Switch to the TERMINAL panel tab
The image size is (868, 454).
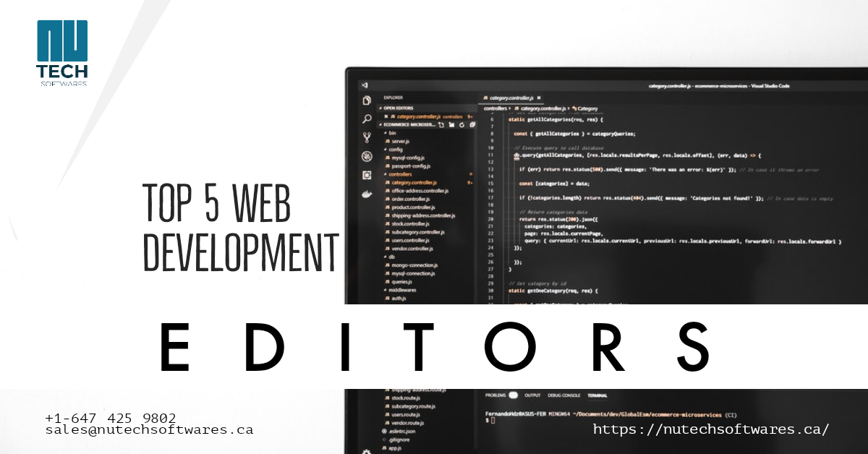point(597,395)
